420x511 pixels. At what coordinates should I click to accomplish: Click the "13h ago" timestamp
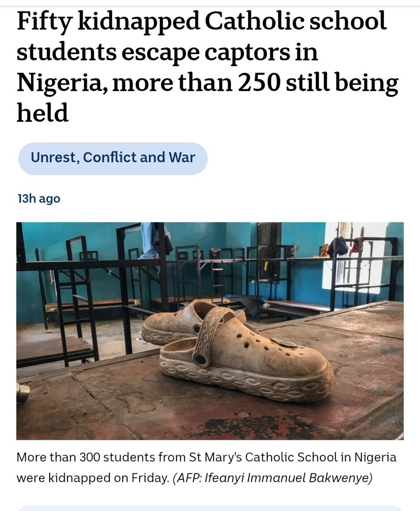coord(39,198)
